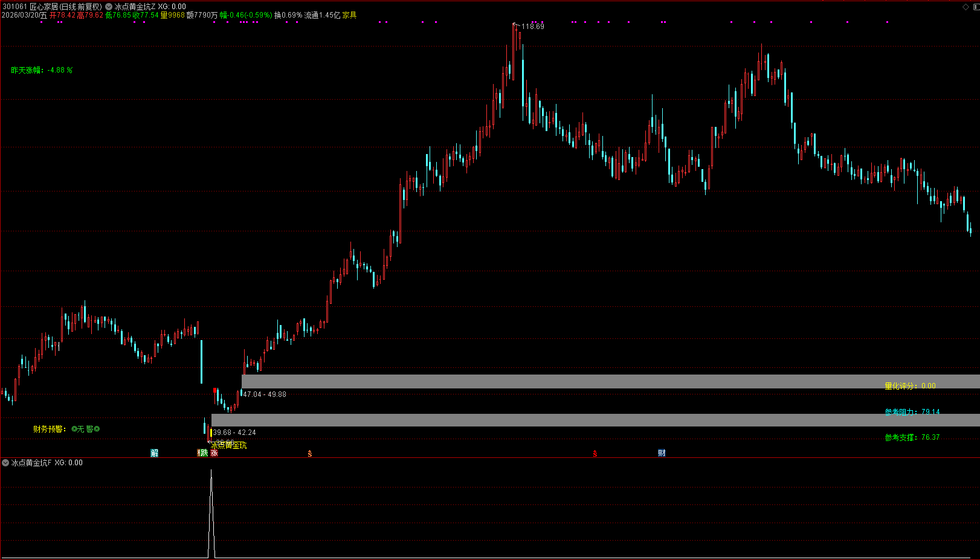Click the turnover rate 换0.69%
The height and width of the screenshot is (560, 980).
pos(288,15)
